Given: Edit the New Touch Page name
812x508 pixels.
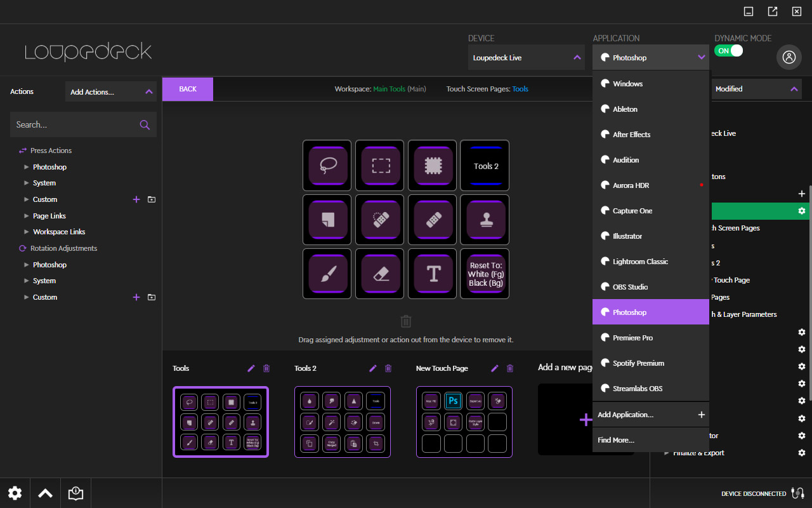Looking at the screenshot, I should click(495, 368).
